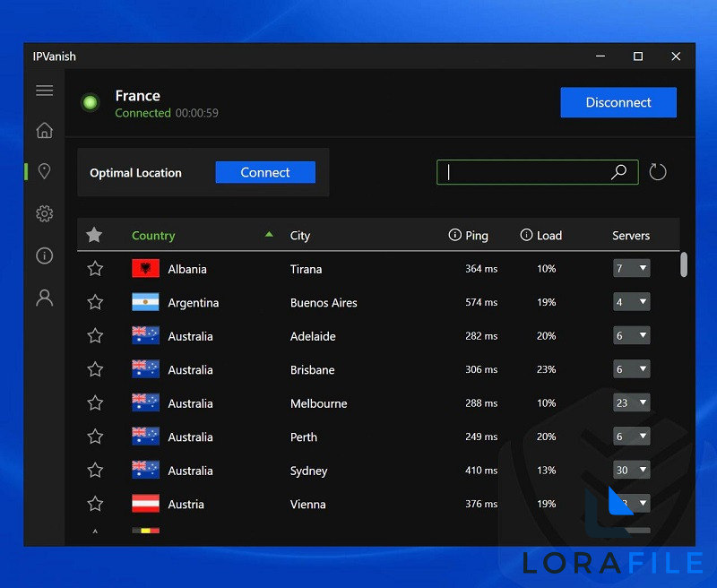This screenshot has height=588, width=717.
Task: Sort the list by Country column
Action: click(x=153, y=236)
